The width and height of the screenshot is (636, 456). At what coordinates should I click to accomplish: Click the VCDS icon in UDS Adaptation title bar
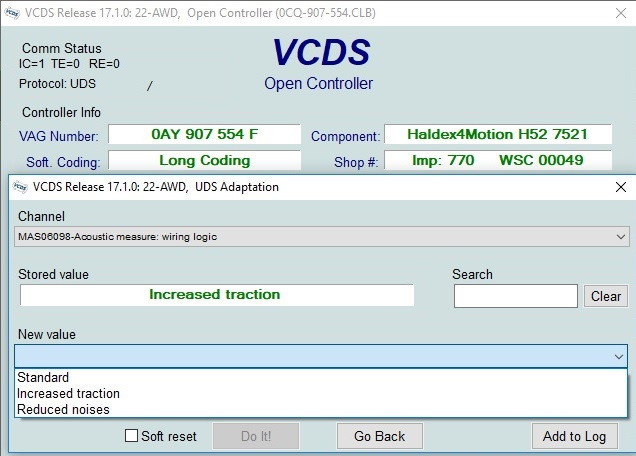point(20,187)
